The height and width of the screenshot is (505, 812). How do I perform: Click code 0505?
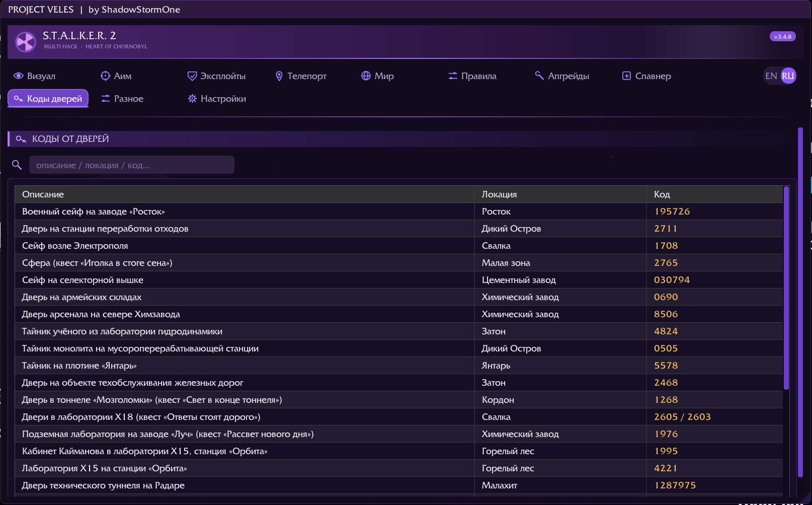[666, 348]
